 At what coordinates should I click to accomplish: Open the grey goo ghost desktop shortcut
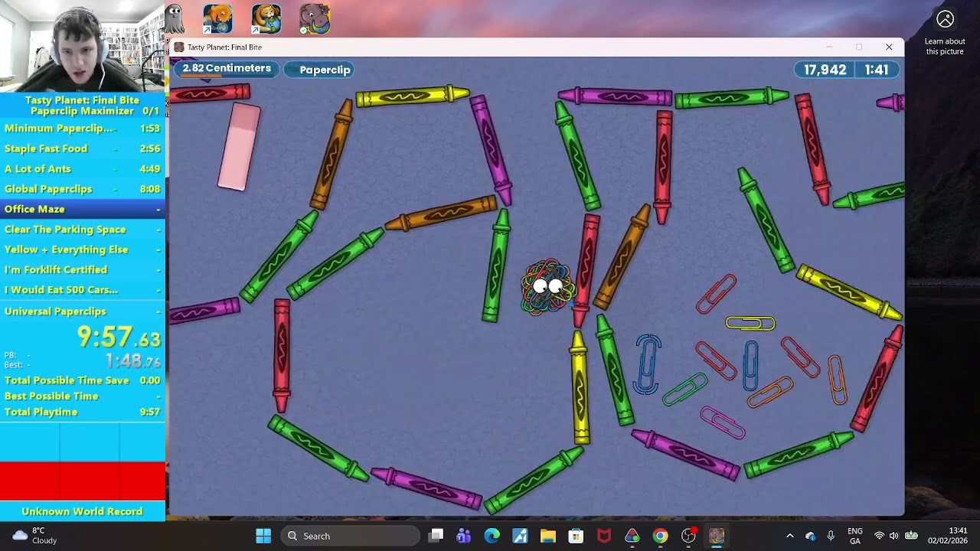click(175, 19)
